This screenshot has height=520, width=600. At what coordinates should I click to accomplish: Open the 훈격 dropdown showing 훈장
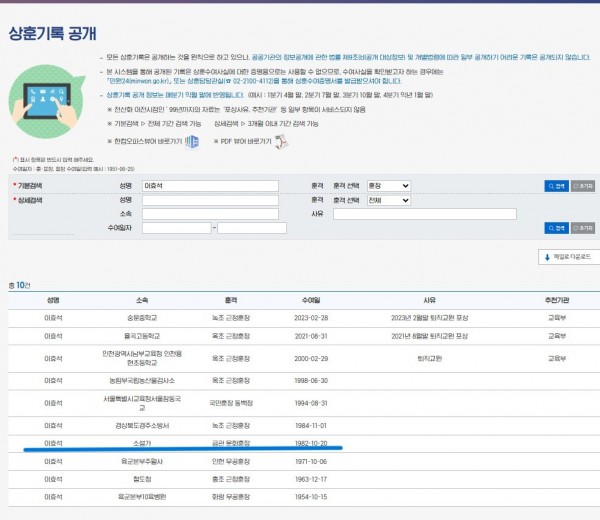pos(386,186)
